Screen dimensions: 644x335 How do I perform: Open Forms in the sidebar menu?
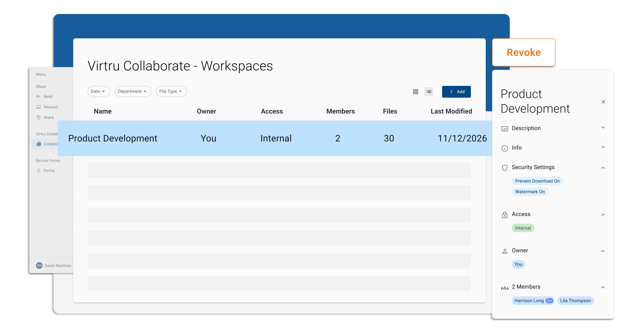click(x=49, y=170)
